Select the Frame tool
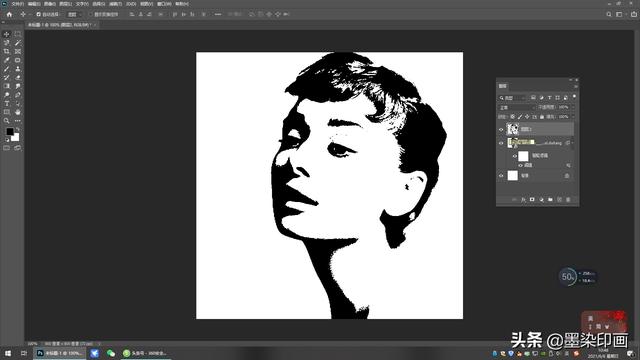This screenshot has height=360, width=640. [18, 51]
